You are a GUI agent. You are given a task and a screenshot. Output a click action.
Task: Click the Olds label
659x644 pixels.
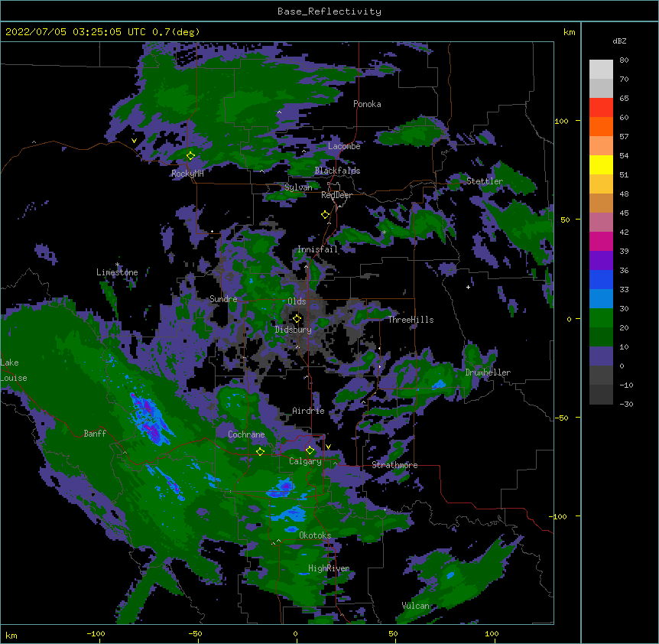point(297,301)
